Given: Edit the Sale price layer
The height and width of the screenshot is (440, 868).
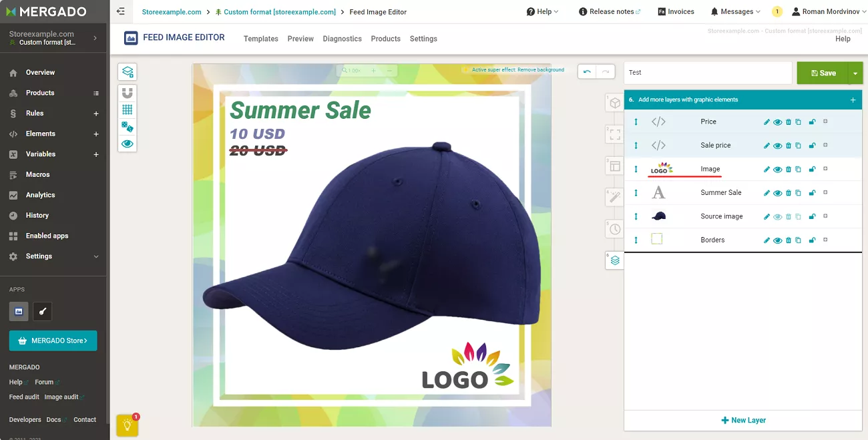Looking at the screenshot, I should (767, 146).
